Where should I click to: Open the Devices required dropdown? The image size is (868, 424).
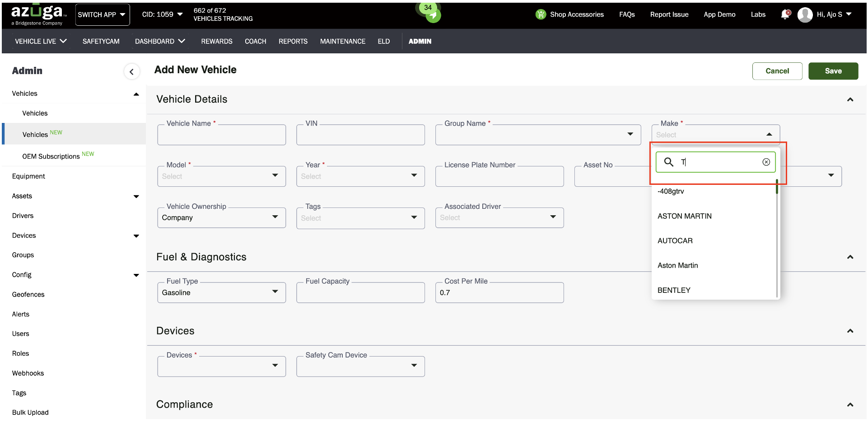click(x=221, y=366)
